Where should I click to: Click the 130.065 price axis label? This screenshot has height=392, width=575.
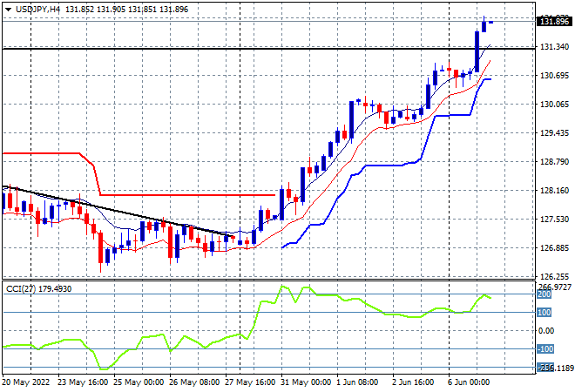554,105
